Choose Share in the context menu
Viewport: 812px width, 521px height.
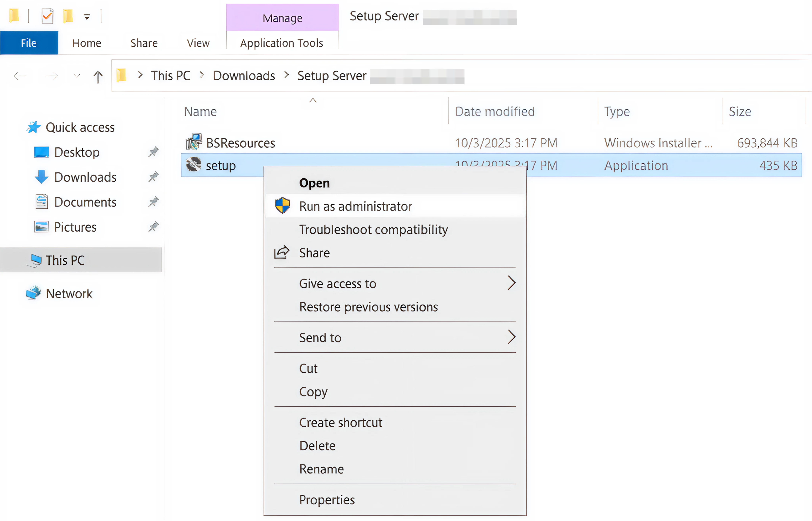coord(395,253)
